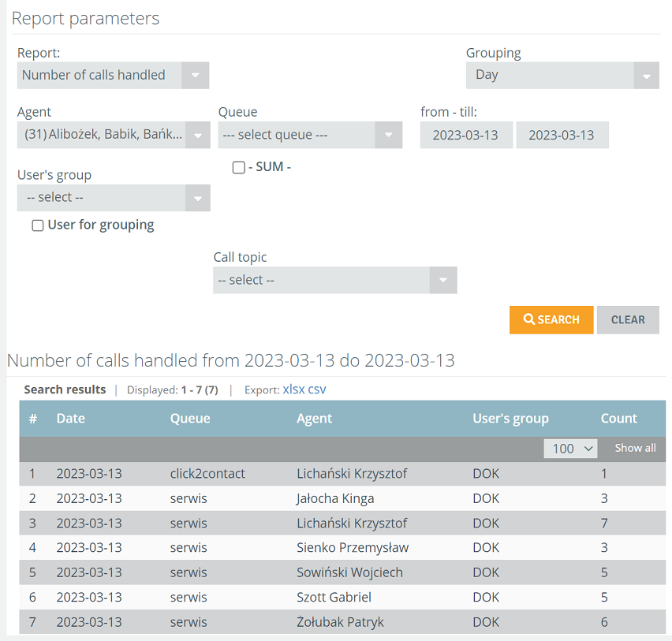Click Show all results link
672x641 pixels.
click(x=635, y=448)
